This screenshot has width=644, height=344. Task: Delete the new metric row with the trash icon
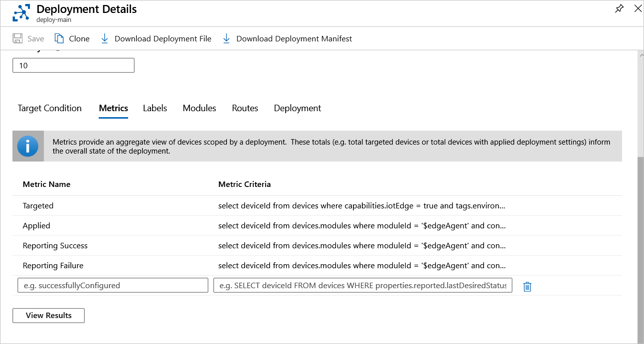(527, 286)
